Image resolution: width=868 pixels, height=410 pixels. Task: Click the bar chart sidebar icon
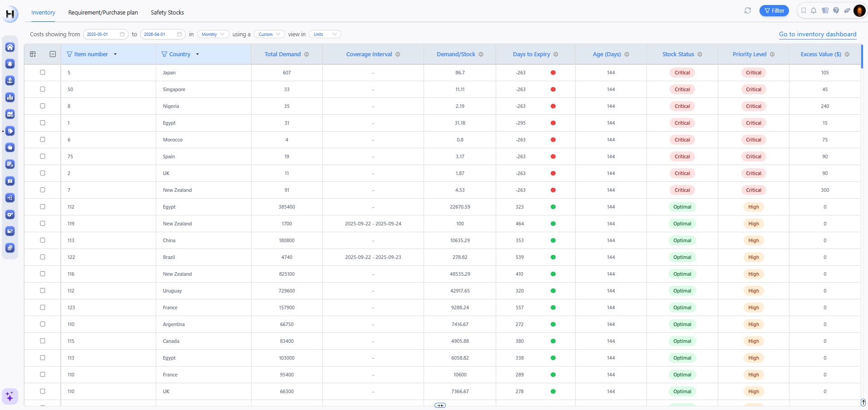pos(10,98)
